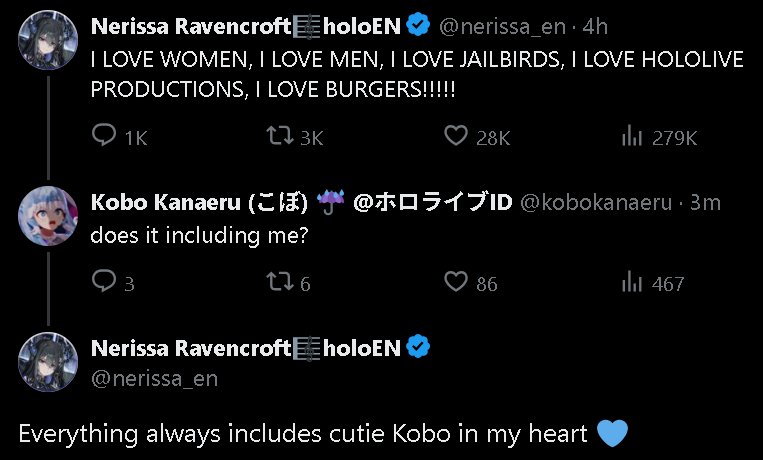View analytics icon showing 279K views

(x=632, y=136)
